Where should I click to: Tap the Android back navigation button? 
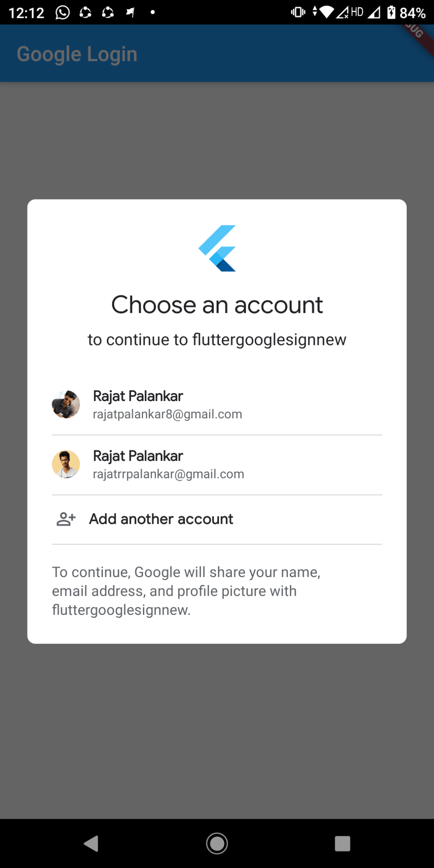point(91,844)
